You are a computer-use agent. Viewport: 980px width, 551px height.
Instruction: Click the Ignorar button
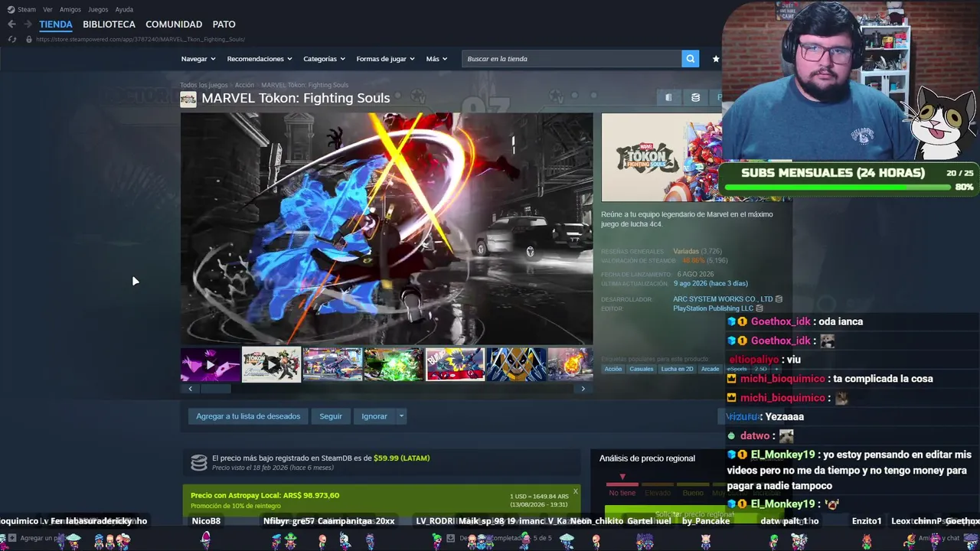pyautogui.click(x=374, y=416)
